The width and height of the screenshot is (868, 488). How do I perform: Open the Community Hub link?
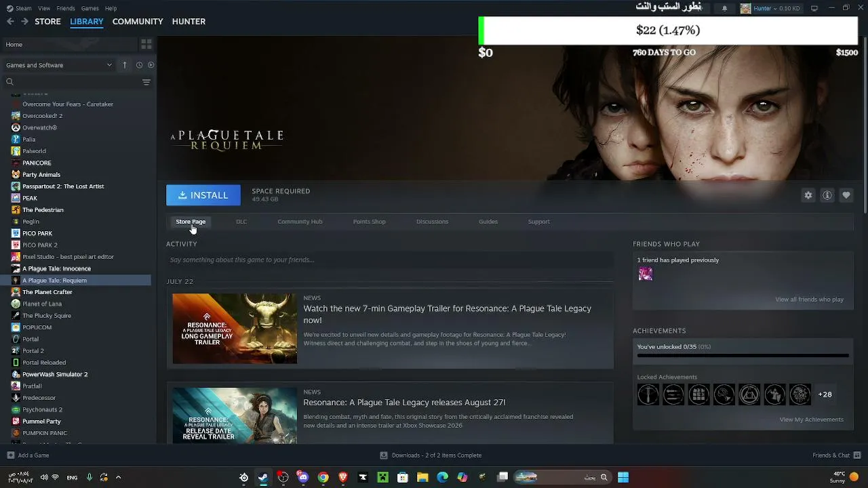click(300, 222)
